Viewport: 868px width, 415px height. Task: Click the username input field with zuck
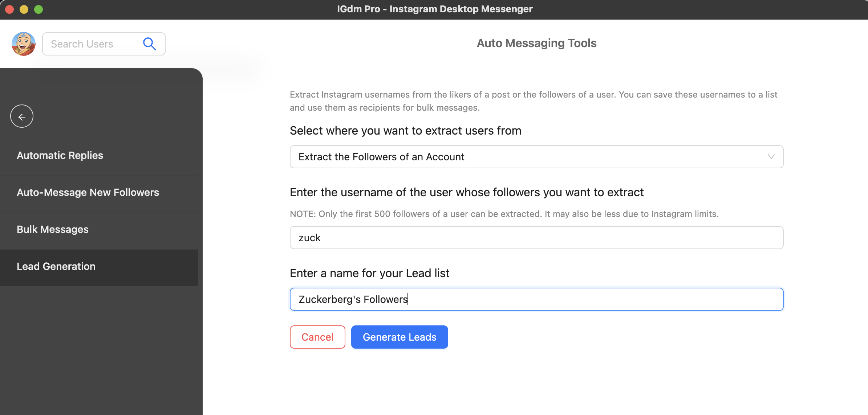coord(536,238)
